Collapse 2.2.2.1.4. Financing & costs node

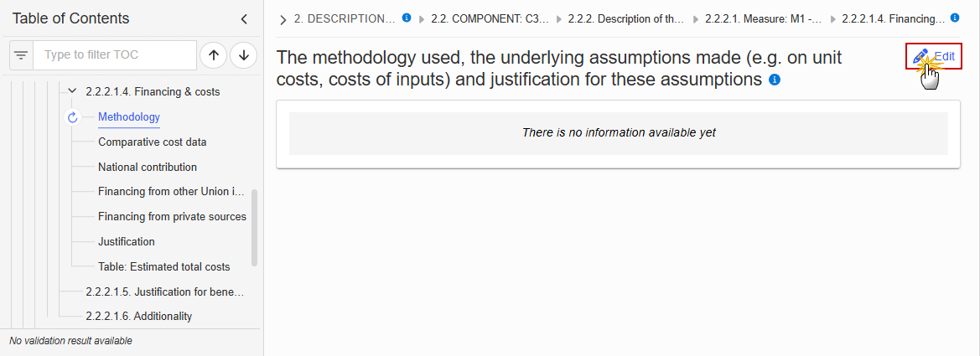click(72, 92)
